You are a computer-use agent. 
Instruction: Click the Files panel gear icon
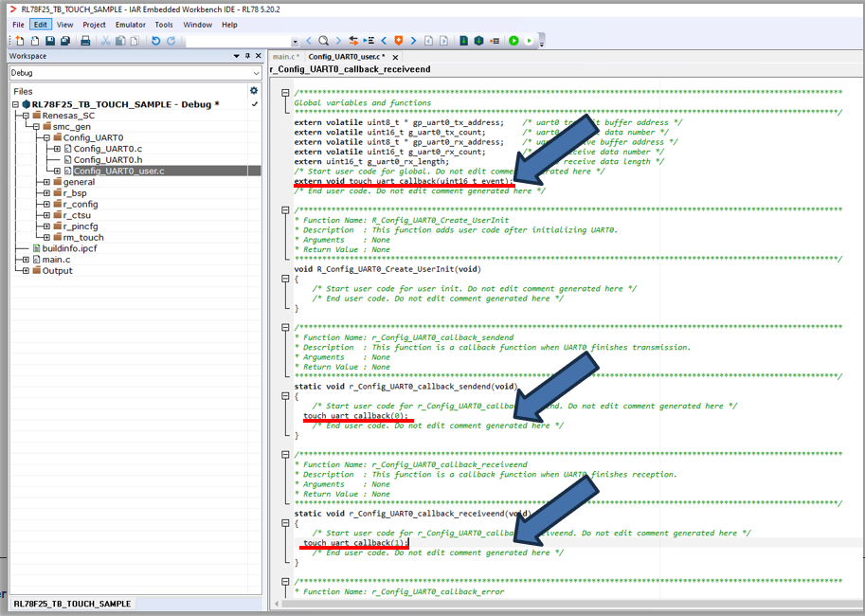point(253,91)
